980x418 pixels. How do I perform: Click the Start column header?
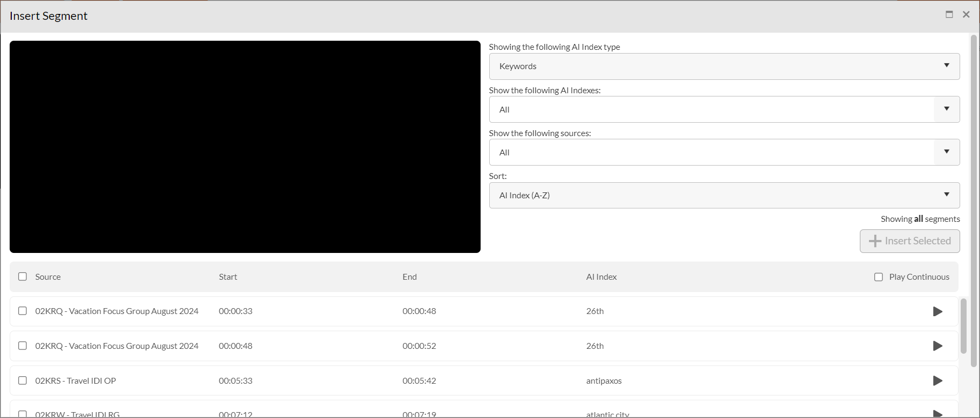point(228,277)
